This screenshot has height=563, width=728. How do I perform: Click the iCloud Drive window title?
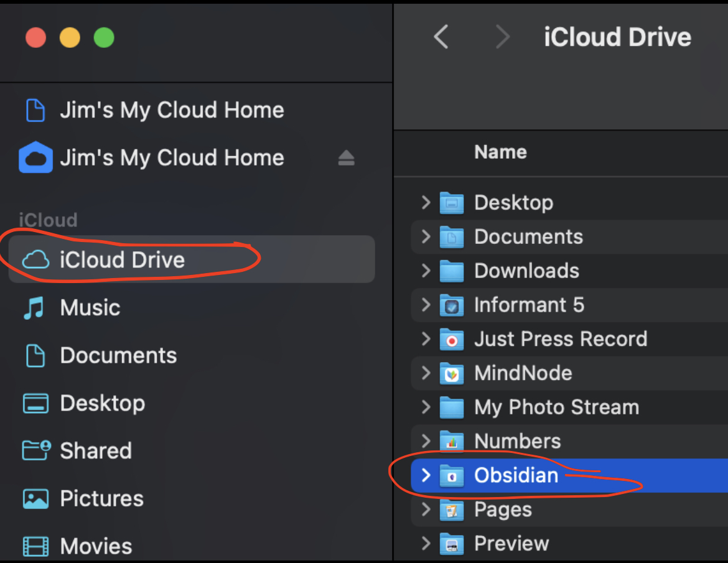click(617, 37)
